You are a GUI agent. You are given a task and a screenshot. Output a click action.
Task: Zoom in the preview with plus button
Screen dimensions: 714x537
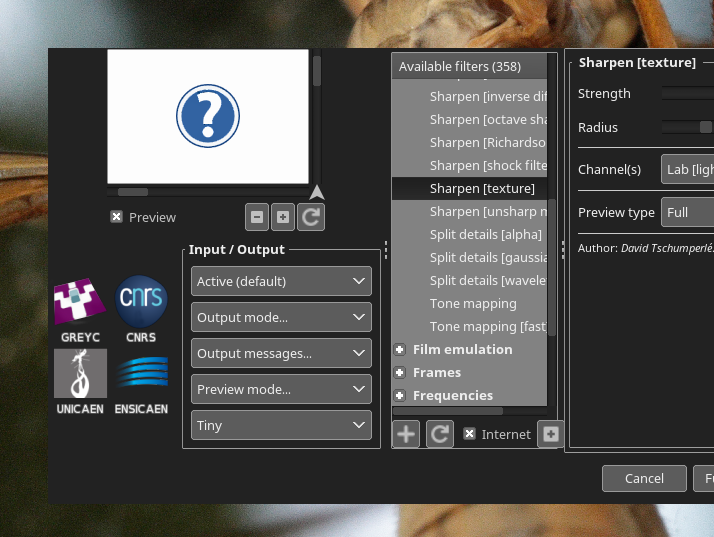283,217
